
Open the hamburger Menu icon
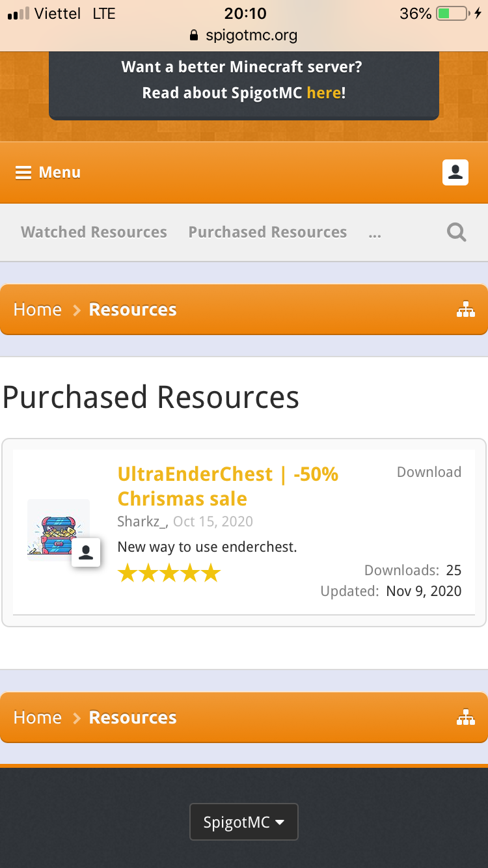click(x=23, y=172)
